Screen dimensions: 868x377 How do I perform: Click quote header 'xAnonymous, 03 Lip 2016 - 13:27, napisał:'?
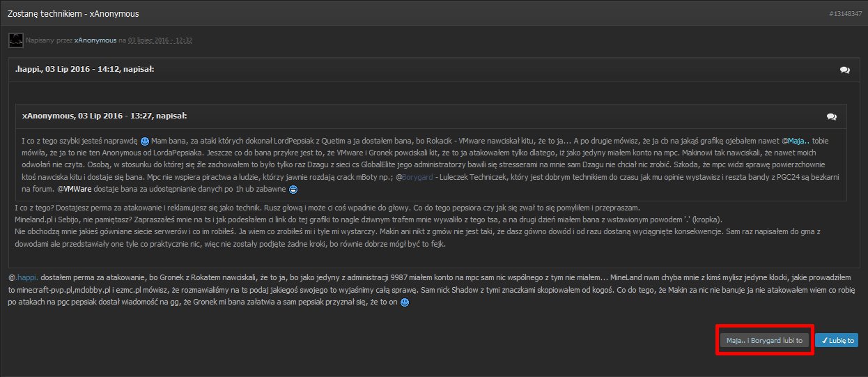[x=104, y=116]
